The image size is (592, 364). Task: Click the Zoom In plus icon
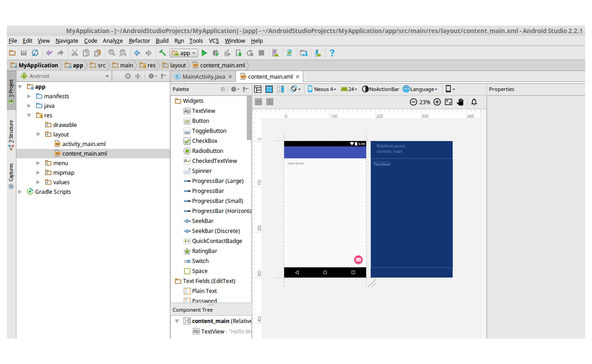pos(437,102)
